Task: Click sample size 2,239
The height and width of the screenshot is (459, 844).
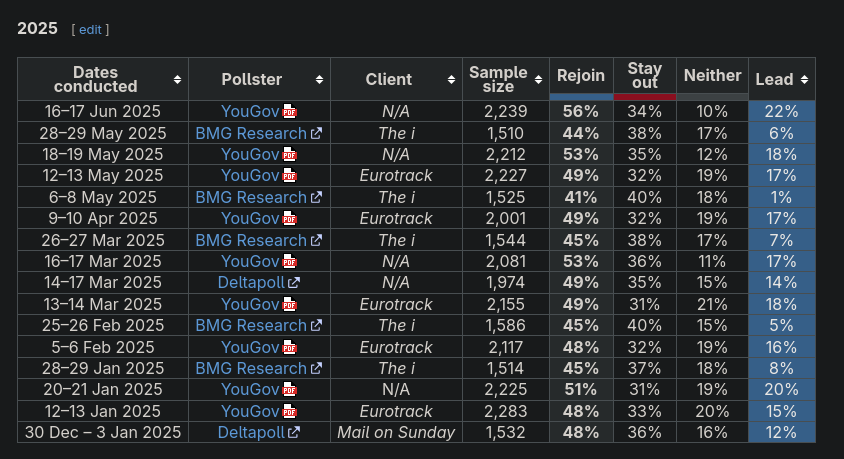Action: pos(505,111)
